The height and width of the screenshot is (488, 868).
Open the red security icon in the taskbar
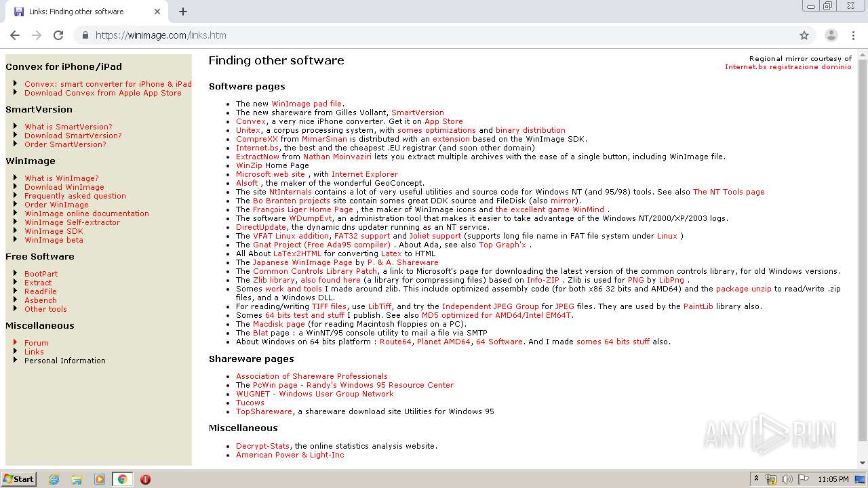coord(145,479)
